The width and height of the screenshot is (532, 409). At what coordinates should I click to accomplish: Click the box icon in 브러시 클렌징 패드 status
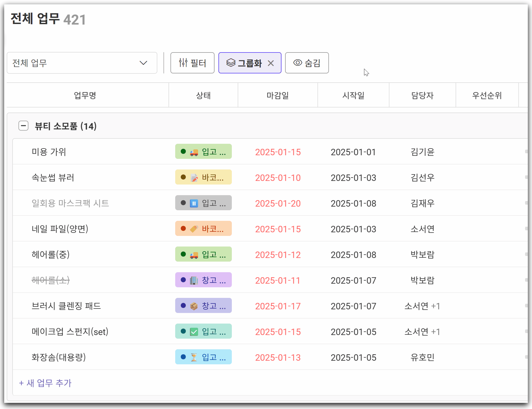194,306
